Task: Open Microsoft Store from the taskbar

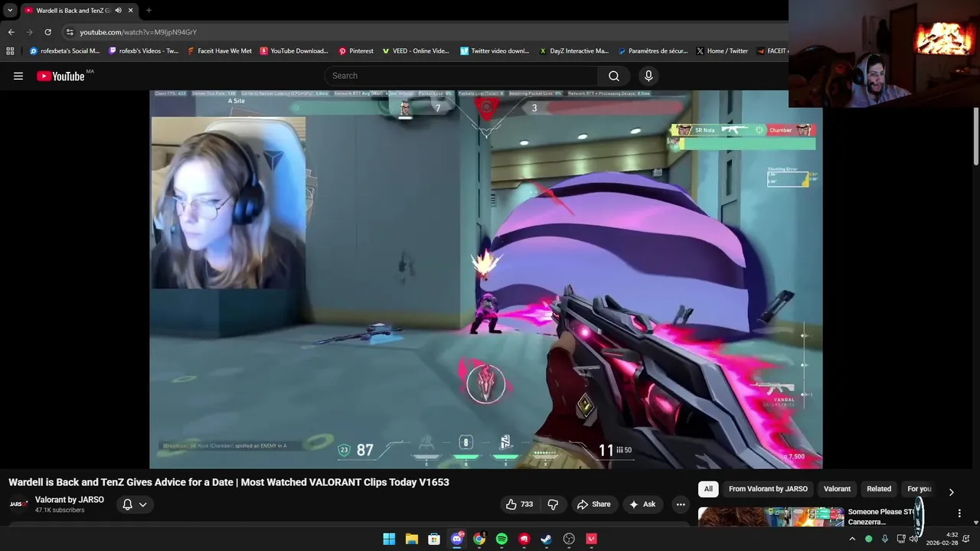Action: (434, 539)
